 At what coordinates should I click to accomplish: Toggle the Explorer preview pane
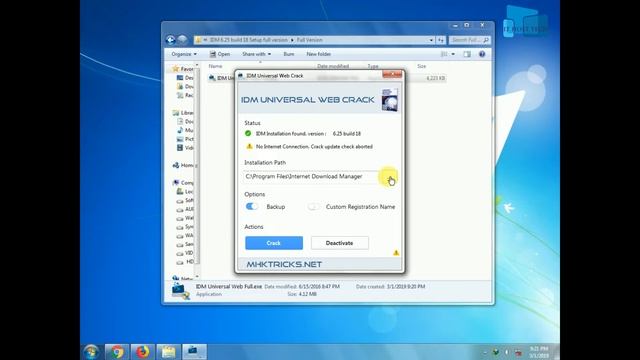click(467, 54)
